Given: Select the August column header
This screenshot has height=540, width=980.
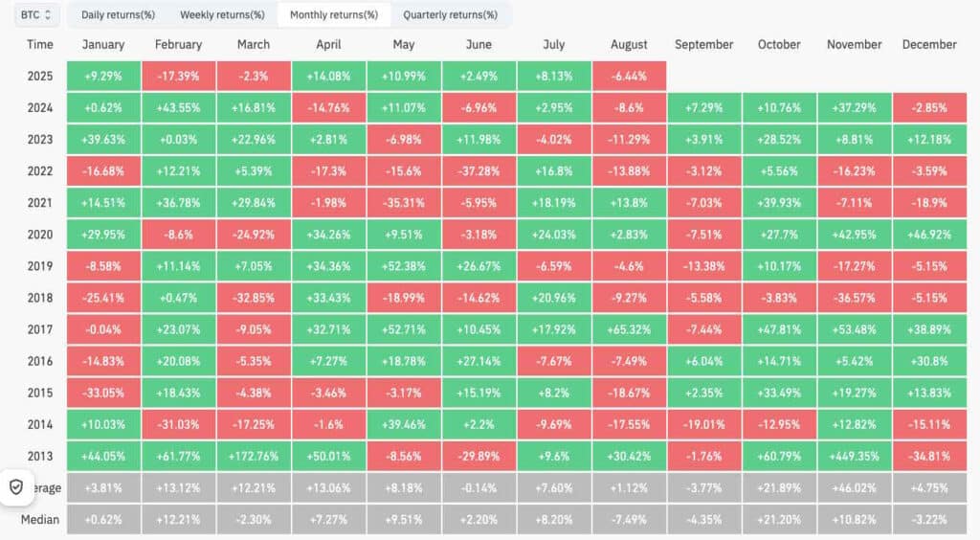Looking at the screenshot, I should point(629,45).
